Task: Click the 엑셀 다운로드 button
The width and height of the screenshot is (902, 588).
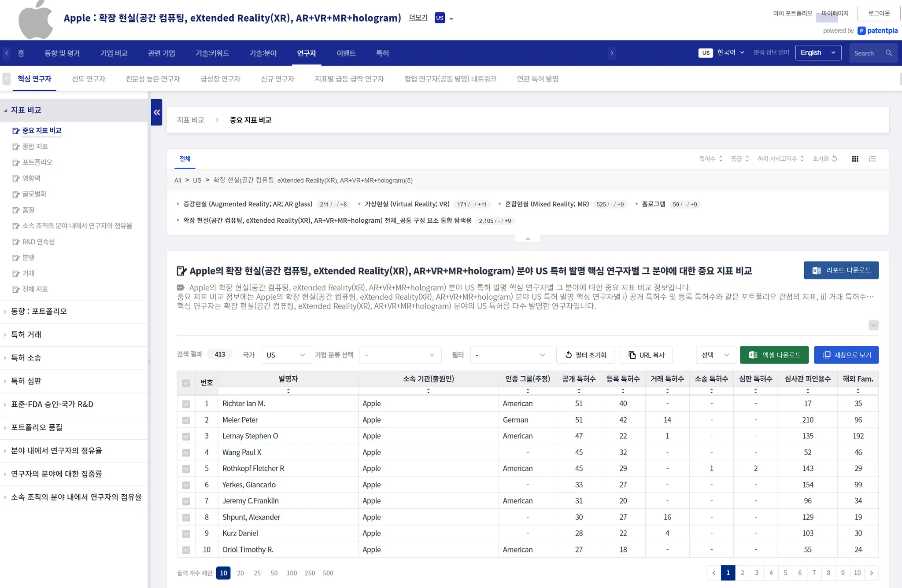Action: [774, 355]
